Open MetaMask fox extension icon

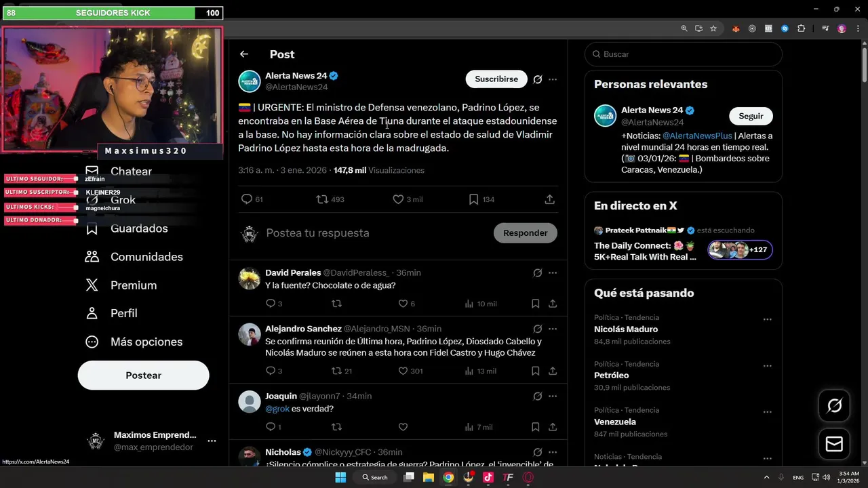(736, 28)
